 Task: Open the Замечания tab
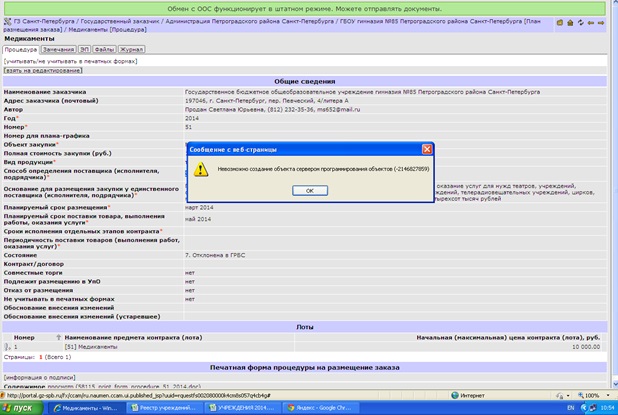(x=58, y=50)
